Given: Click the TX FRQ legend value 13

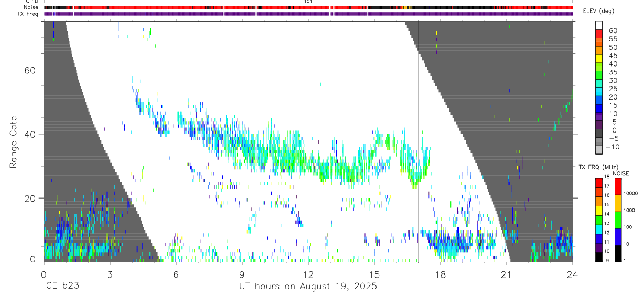Looking at the screenshot, I should point(607,224).
